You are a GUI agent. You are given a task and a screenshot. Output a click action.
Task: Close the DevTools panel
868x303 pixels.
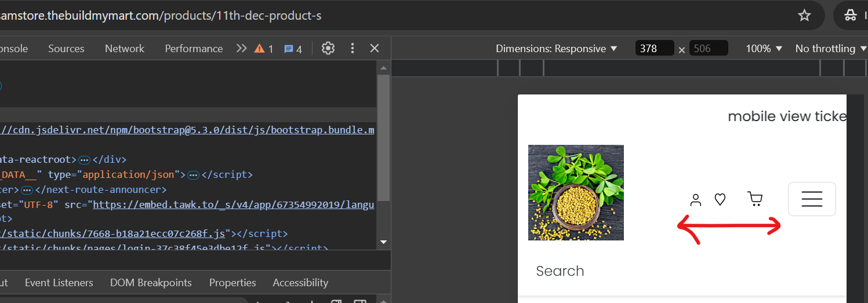click(x=375, y=49)
